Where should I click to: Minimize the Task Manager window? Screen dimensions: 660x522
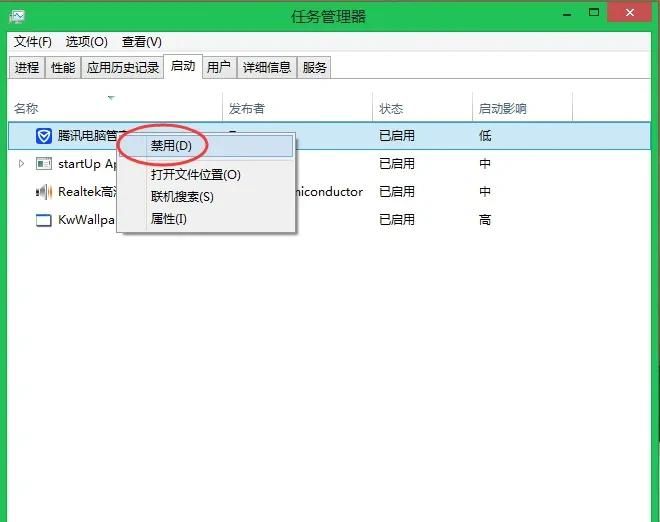(x=567, y=15)
